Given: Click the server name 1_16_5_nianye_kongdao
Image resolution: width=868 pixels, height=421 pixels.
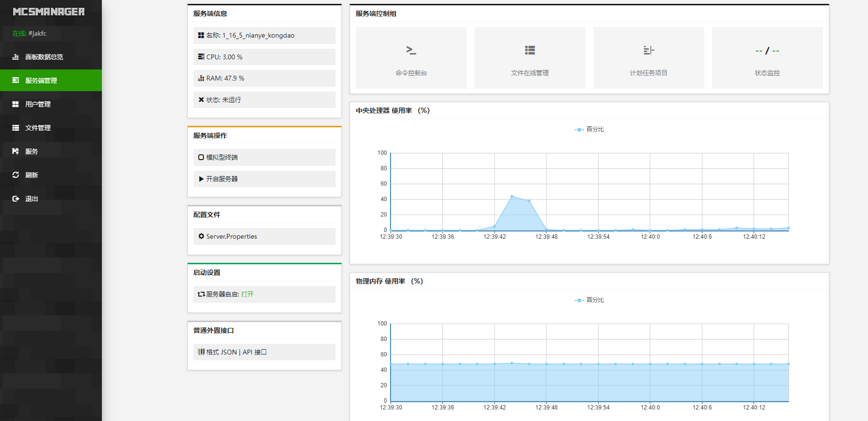Looking at the screenshot, I should (x=258, y=35).
